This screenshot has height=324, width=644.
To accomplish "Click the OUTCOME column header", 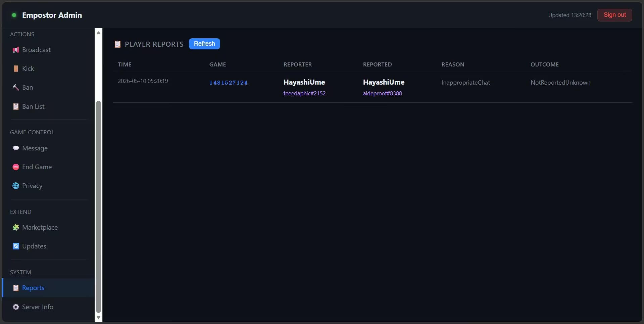I will click(x=544, y=64).
